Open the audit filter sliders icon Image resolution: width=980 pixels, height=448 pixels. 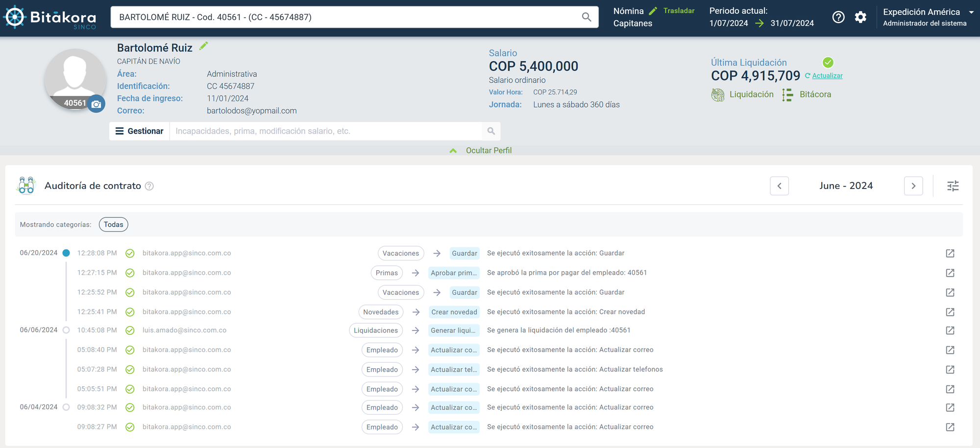point(953,186)
